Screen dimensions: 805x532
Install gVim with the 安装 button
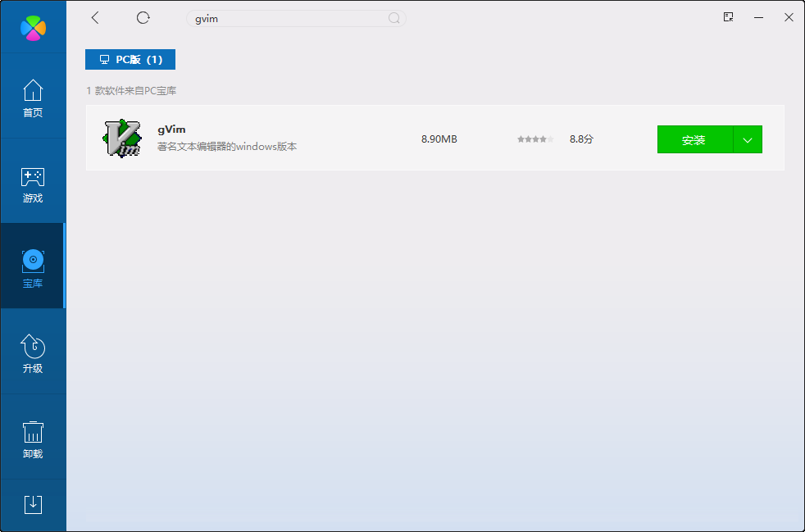click(694, 139)
